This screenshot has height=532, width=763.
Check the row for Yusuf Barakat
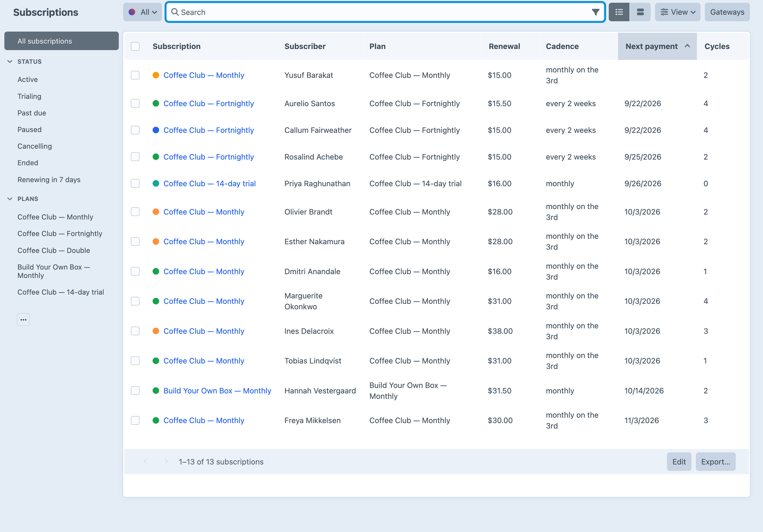click(135, 75)
